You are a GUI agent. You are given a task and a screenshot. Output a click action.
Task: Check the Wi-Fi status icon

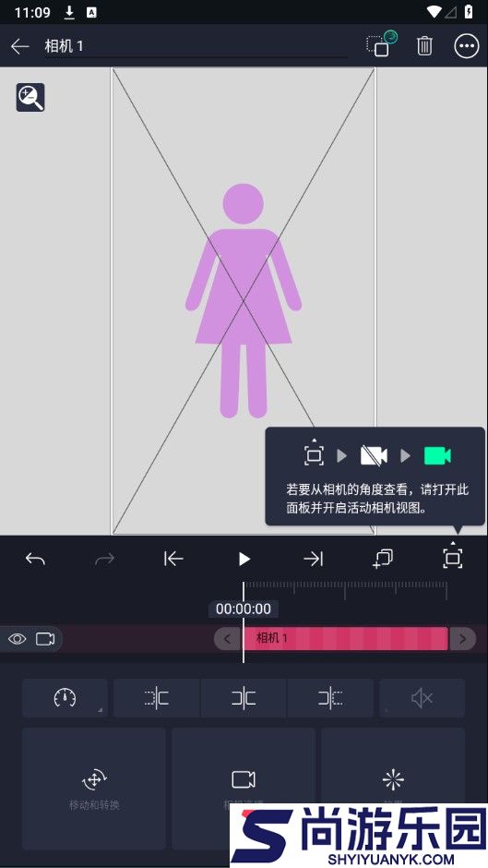click(434, 12)
